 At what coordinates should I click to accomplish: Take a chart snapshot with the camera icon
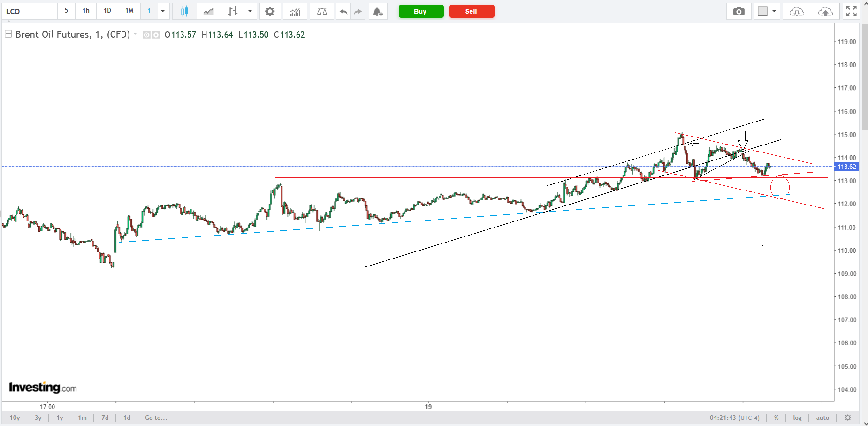(x=739, y=11)
